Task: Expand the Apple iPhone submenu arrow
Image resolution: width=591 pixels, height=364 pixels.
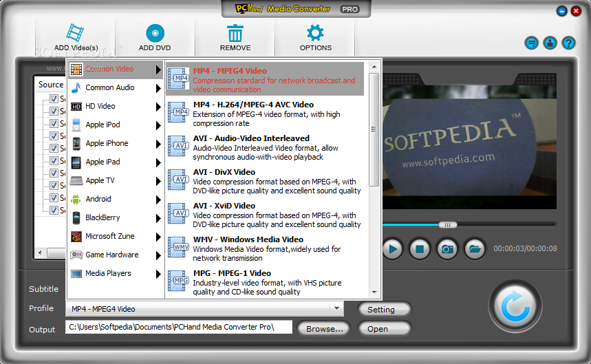Action: coord(158,144)
